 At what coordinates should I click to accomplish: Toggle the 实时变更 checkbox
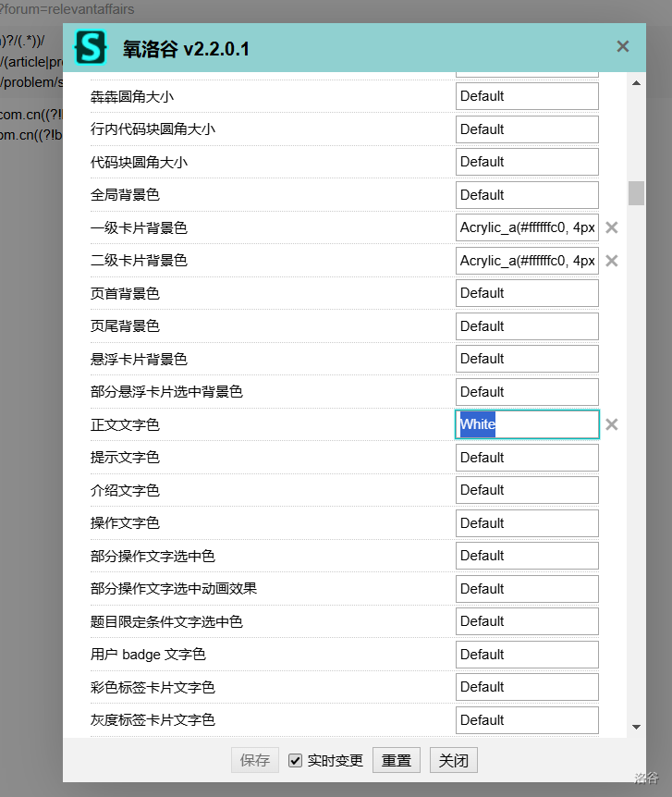(296, 760)
